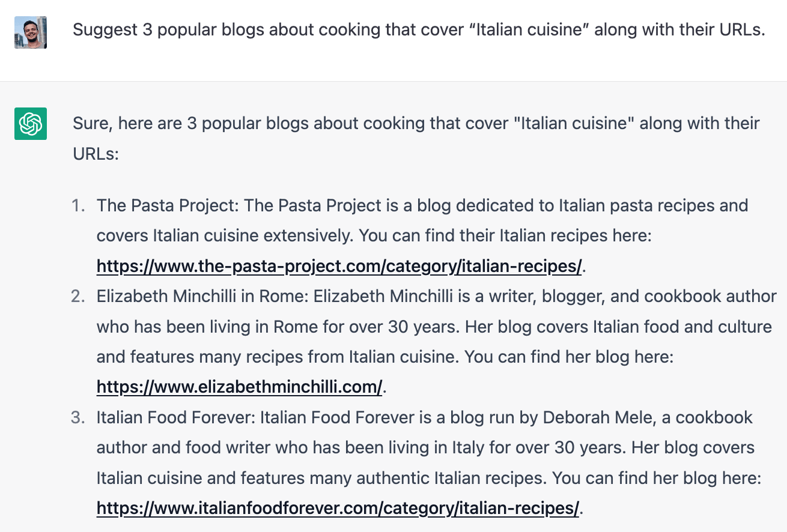Click "Italian Food Forever:" title in item three
Image resolution: width=787 pixels, height=532 pixels.
pyautogui.click(x=177, y=417)
